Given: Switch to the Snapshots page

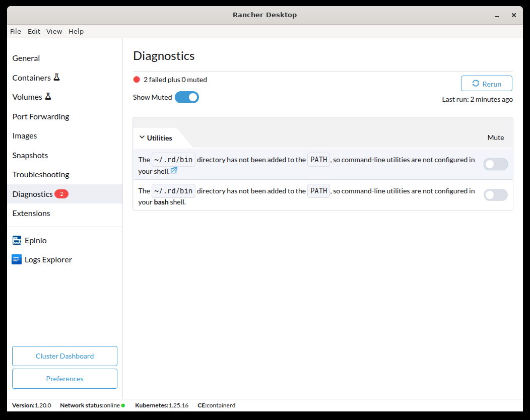Looking at the screenshot, I should click(x=30, y=155).
